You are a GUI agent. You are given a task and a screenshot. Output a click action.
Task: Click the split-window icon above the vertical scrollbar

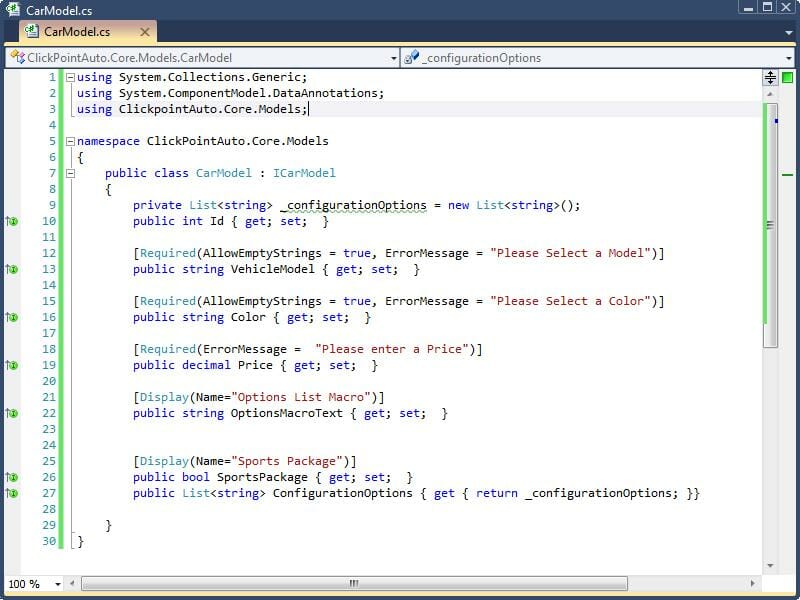[x=771, y=77]
